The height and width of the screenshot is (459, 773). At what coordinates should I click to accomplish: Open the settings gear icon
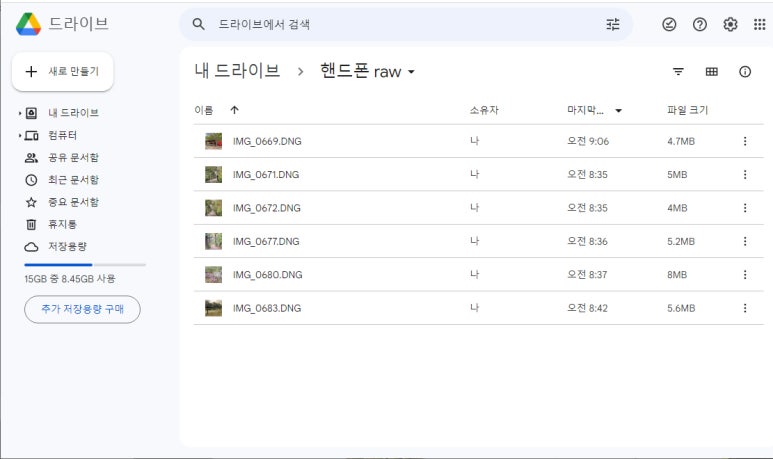[730, 24]
